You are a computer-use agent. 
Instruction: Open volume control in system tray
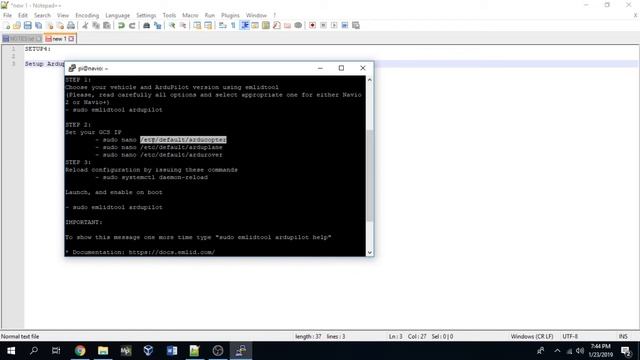[580, 351]
